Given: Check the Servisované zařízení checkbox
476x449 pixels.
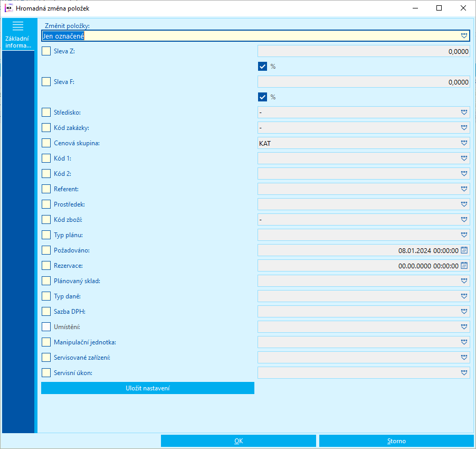Looking at the screenshot, I should click(x=46, y=358).
